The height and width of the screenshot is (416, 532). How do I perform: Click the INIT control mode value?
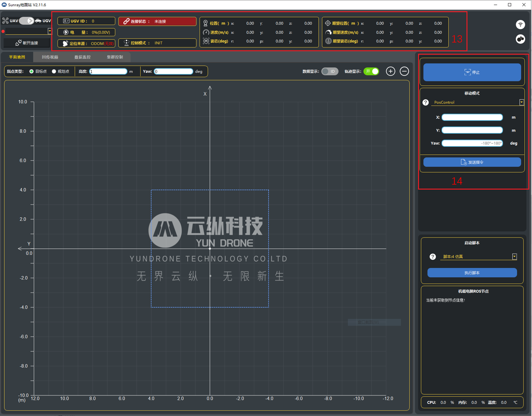pos(159,43)
